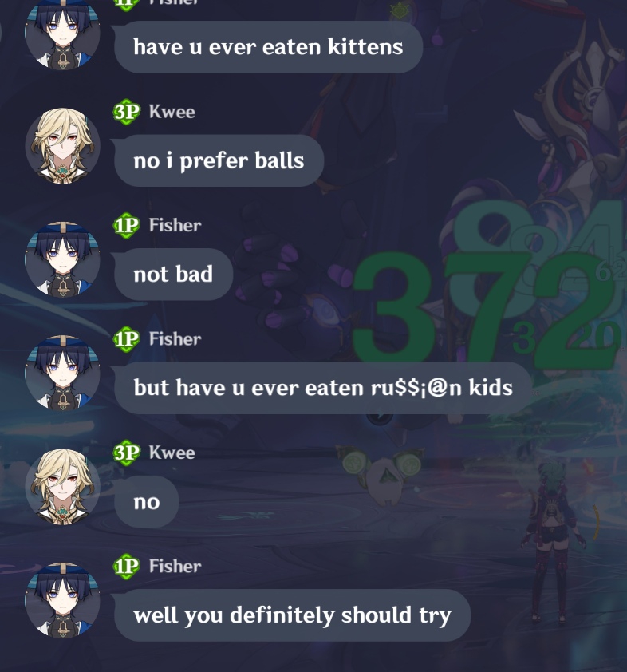Click the 1P badge above "ru$$¡@n kids" message
The height and width of the screenshot is (672, 627).
[x=126, y=339]
